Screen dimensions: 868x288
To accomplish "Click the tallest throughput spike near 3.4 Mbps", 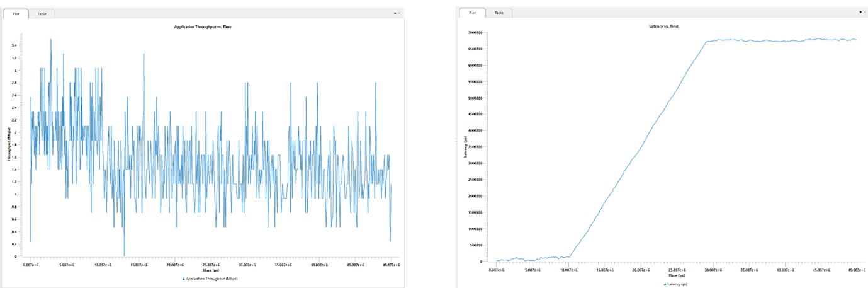I will click(51, 40).
